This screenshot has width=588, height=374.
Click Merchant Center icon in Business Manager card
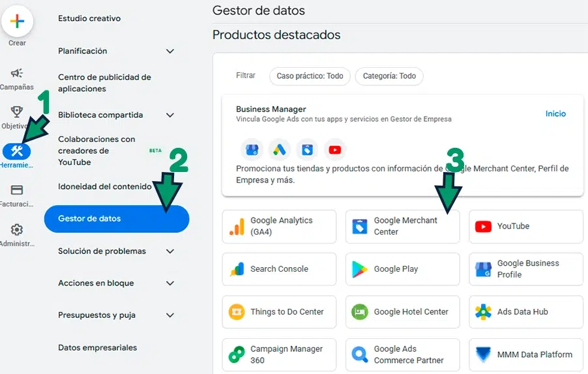(307, 150)
